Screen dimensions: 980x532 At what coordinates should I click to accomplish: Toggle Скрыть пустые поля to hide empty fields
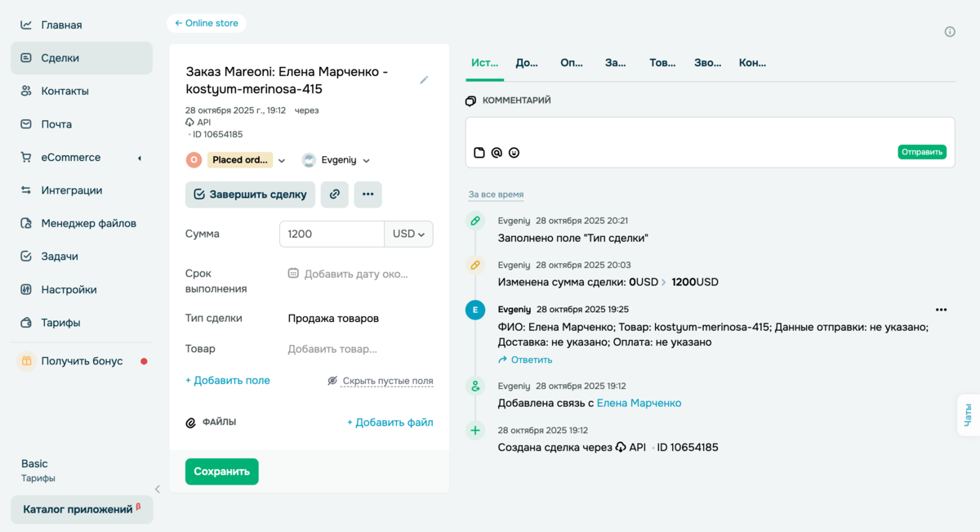click(387, 381)
